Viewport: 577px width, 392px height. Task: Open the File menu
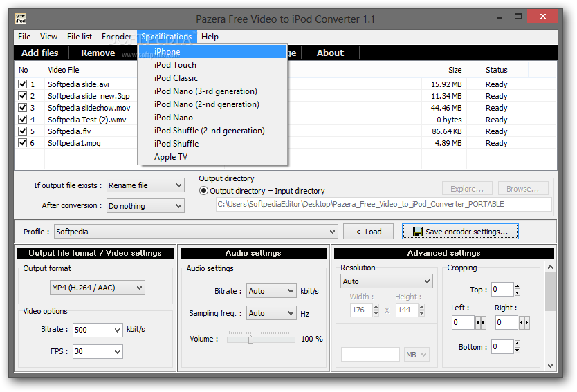click(x=24, y=37)
